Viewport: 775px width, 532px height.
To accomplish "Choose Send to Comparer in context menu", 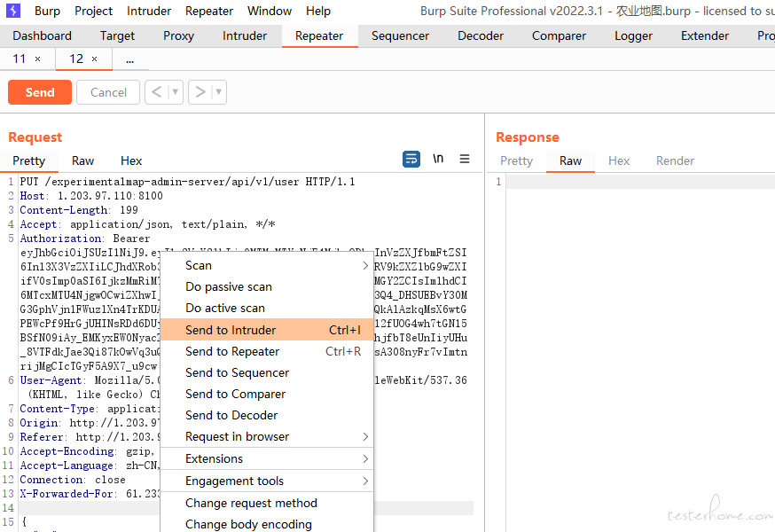I will (267, 394).
